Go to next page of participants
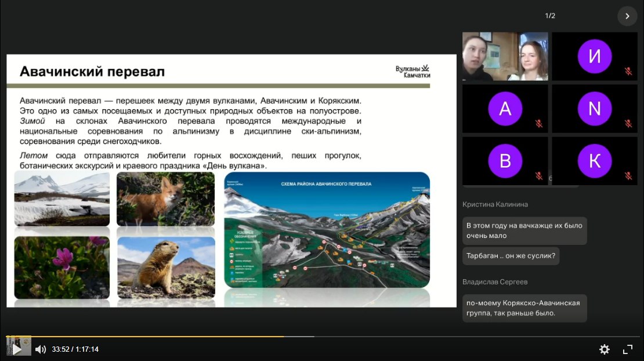This screenshot has height=361, width=644. (627, 16)
